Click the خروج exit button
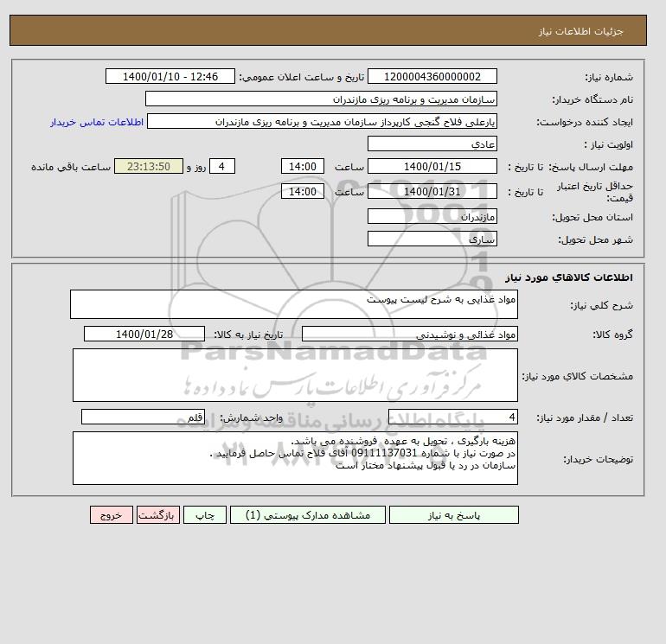The height and width of the screenshot is (644, 666). pyautogui.click(x=112, y=515)
